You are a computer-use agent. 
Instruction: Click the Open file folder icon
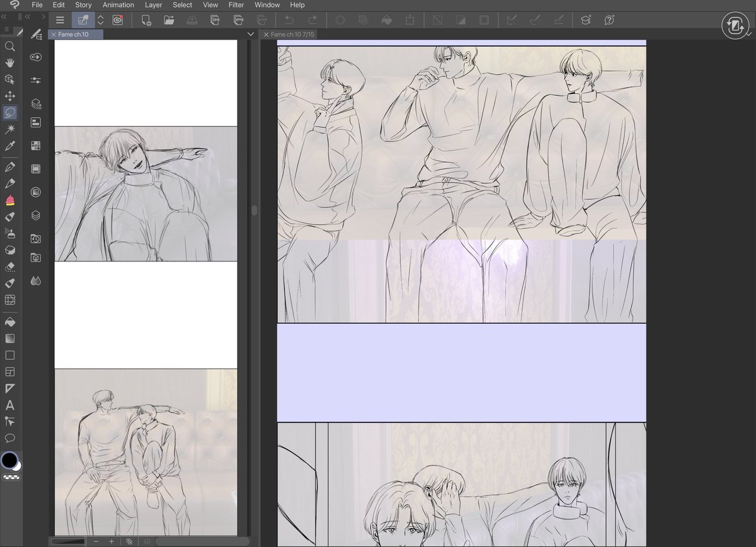point(169,20)
